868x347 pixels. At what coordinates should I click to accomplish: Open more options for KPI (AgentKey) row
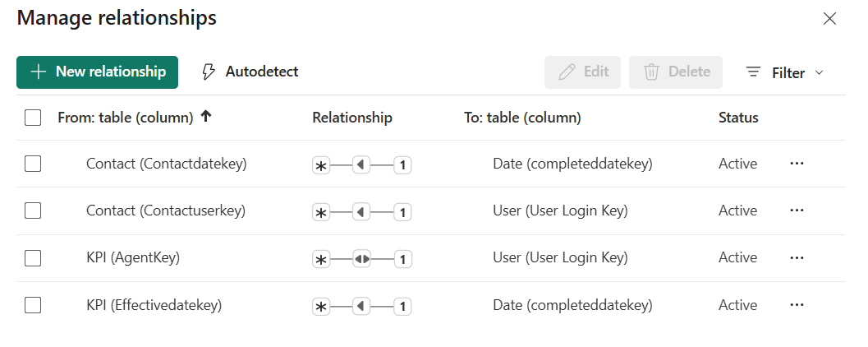coord(797,257)
